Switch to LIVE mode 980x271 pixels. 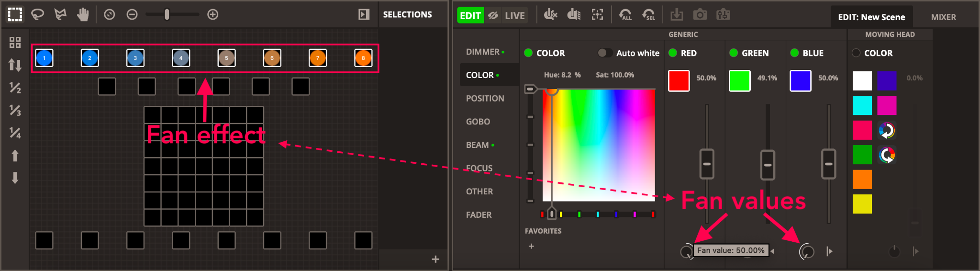tap(514, 15)
